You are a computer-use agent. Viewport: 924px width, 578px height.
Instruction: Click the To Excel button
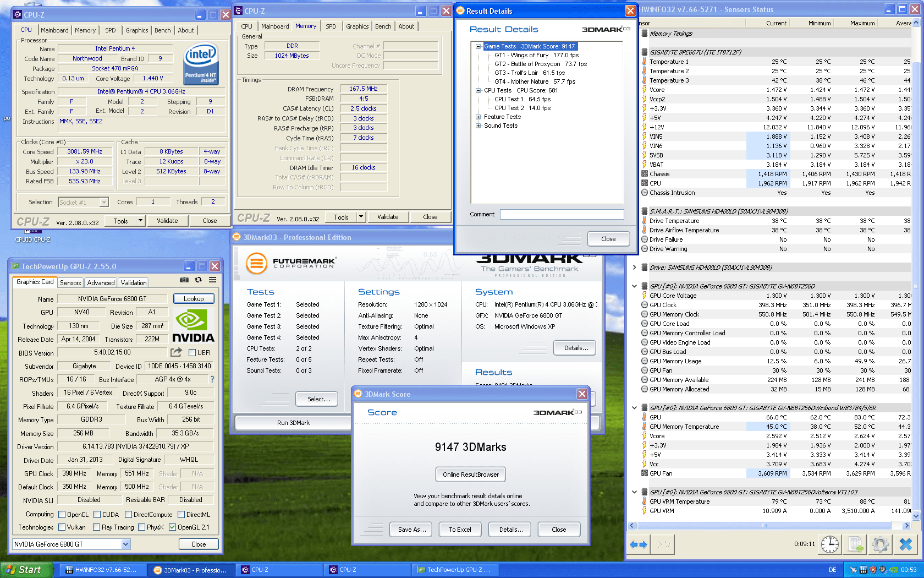(x=460, y=530)
